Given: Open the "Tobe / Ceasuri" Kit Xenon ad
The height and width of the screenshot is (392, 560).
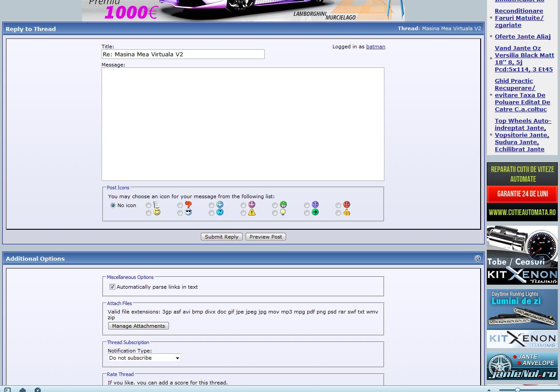Looking at the screenshot, I should (x=522, y=255).
